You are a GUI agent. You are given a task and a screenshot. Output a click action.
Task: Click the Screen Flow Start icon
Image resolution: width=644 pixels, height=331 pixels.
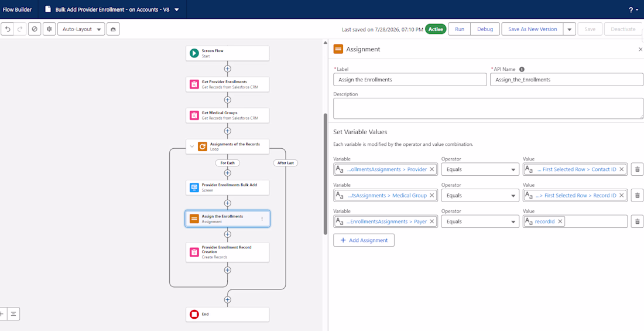coord(194,53)
